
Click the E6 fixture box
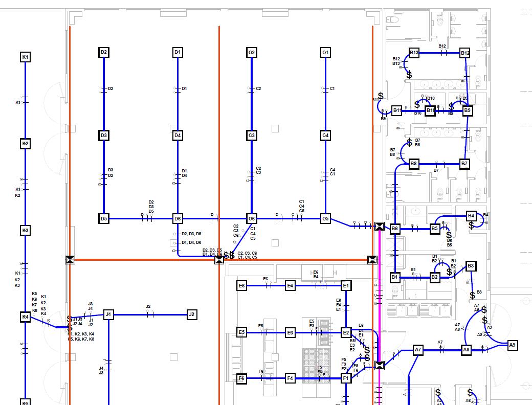(241, 286)
